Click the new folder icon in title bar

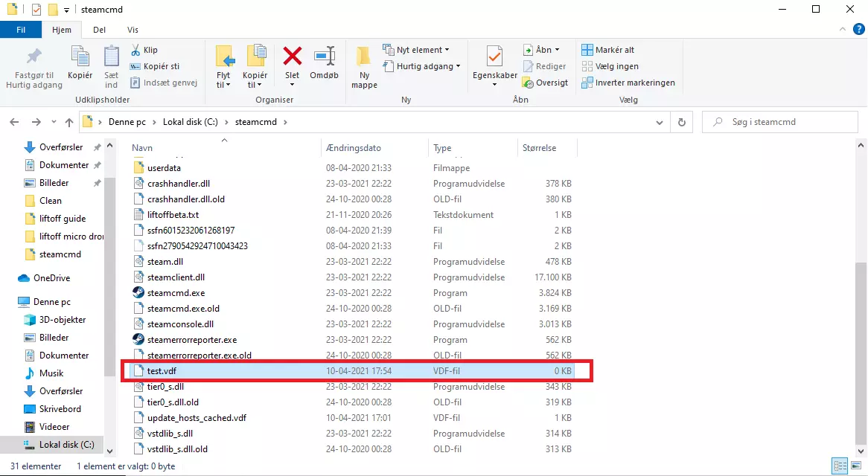click(x=53, y=10)
